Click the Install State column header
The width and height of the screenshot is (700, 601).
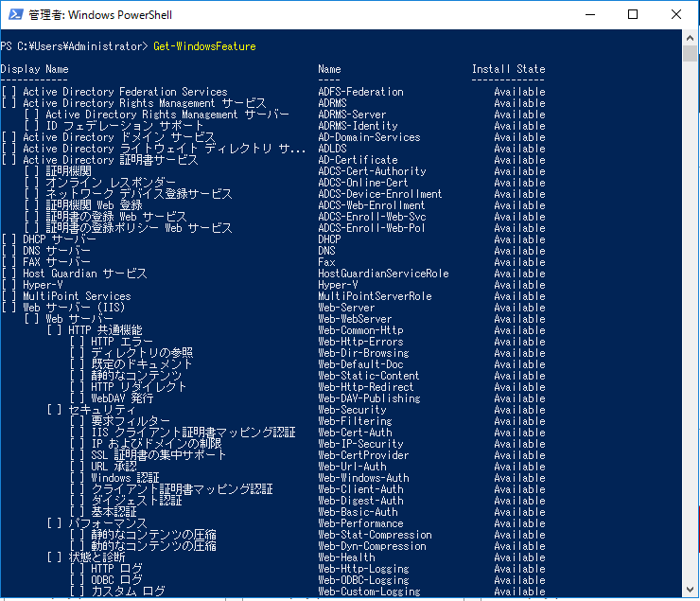(508, 69)
